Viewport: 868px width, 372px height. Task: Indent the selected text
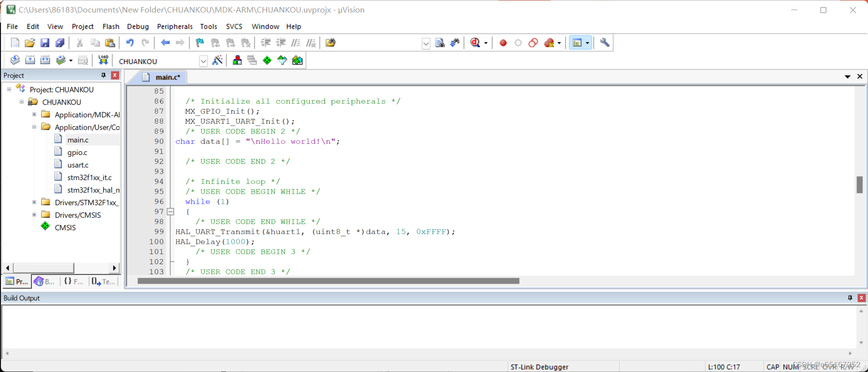[x=266, y=43]
